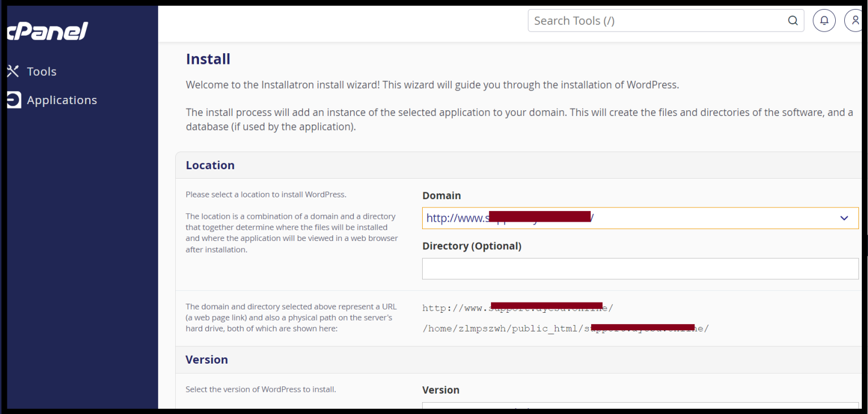Click the Domain dropdown chevron arrow
Screen dimensions: 868x414
coord(844,218)
